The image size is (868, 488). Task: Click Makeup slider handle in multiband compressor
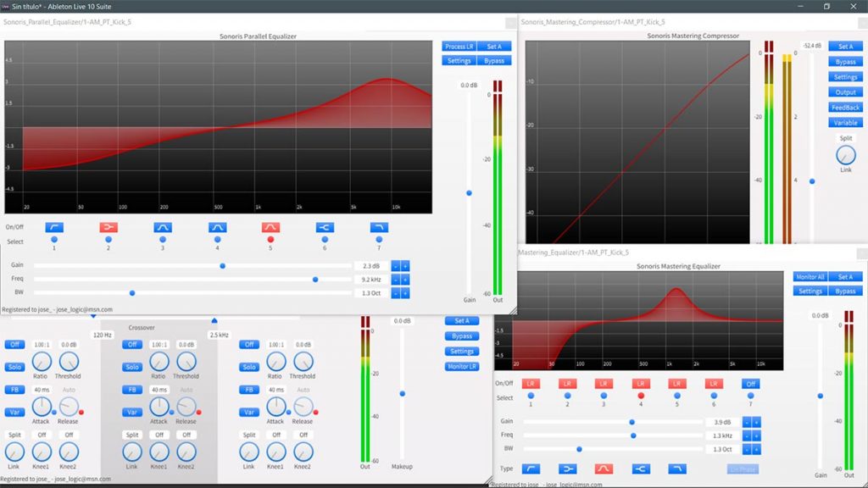(403, 394)
